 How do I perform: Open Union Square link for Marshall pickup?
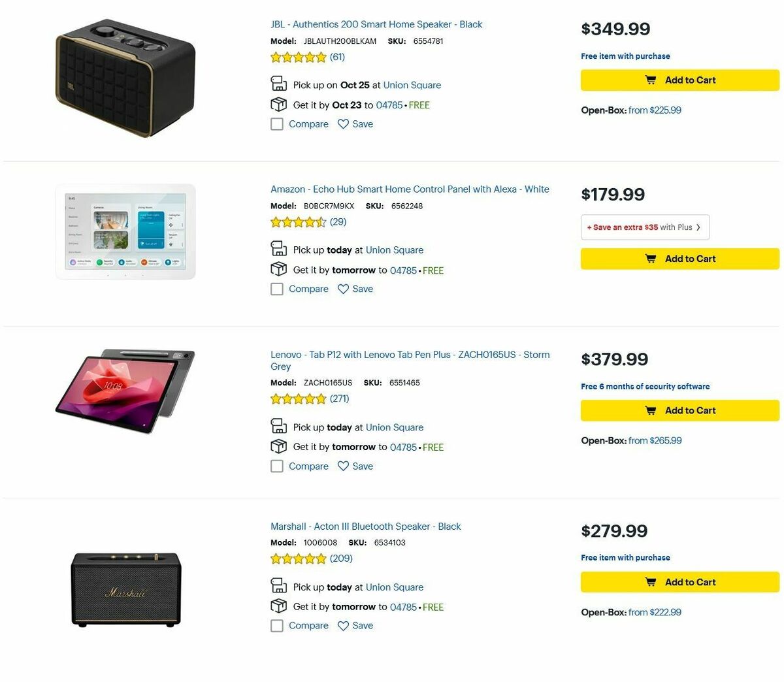coord(394,587)
